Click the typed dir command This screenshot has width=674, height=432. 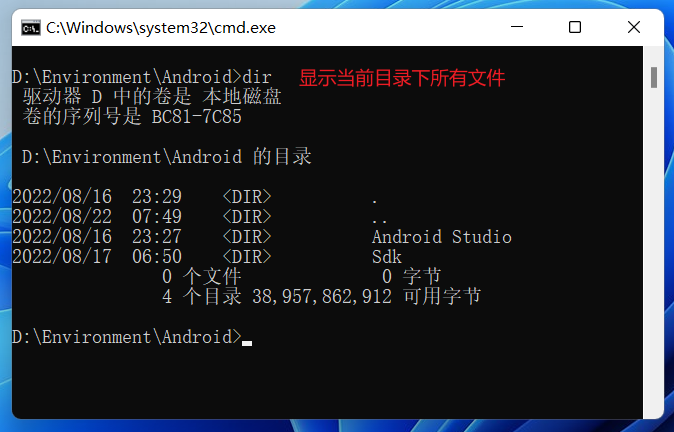click(x=257, y=77)
